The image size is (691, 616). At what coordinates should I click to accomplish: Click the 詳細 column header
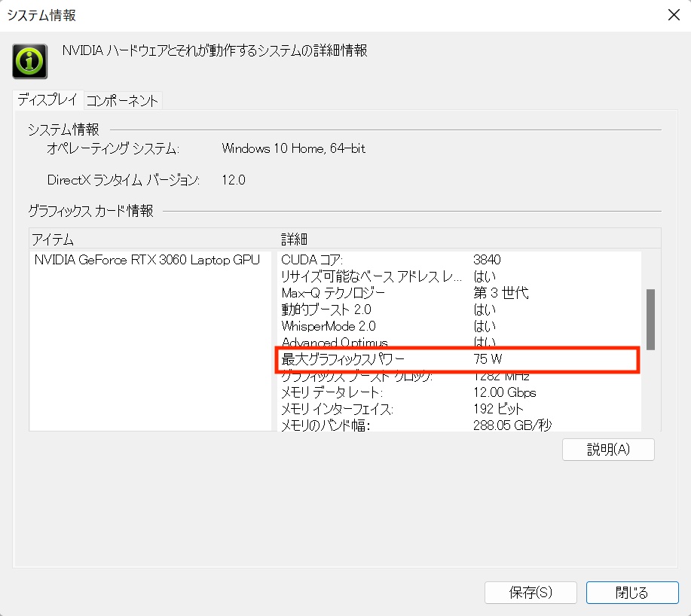click(469, 239)
